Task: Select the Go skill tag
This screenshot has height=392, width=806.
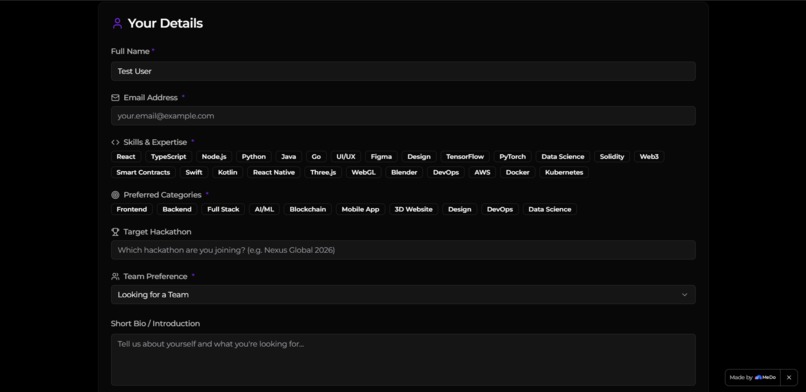Action: coord(316,157)
